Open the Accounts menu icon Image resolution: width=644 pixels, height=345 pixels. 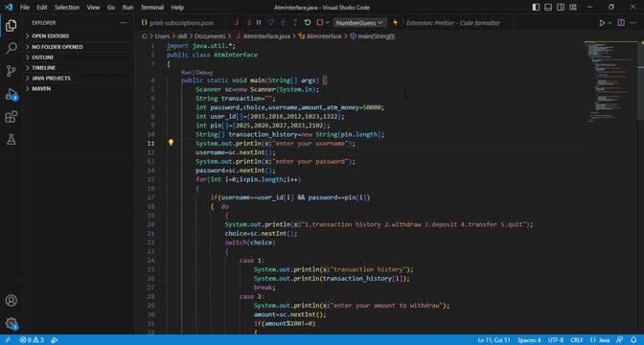pos(11,300)
